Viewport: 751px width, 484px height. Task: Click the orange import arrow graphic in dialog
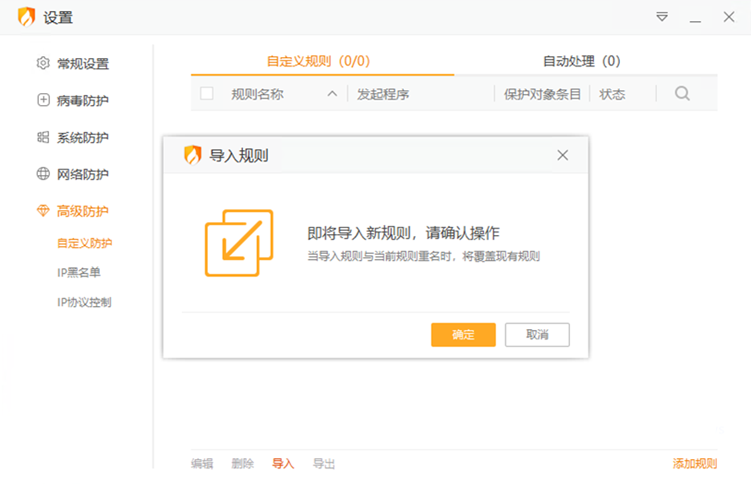point(239,243)
